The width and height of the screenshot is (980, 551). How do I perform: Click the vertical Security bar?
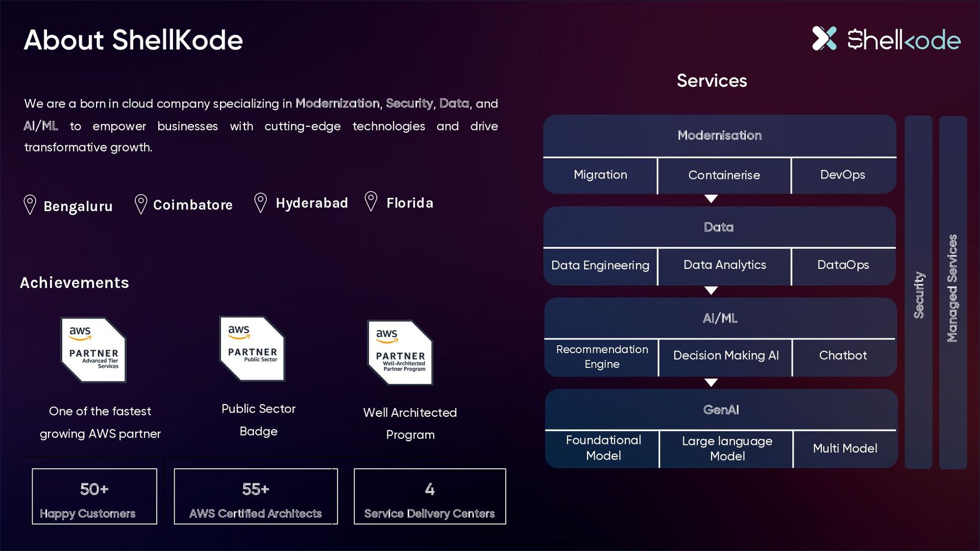point(919,292)
